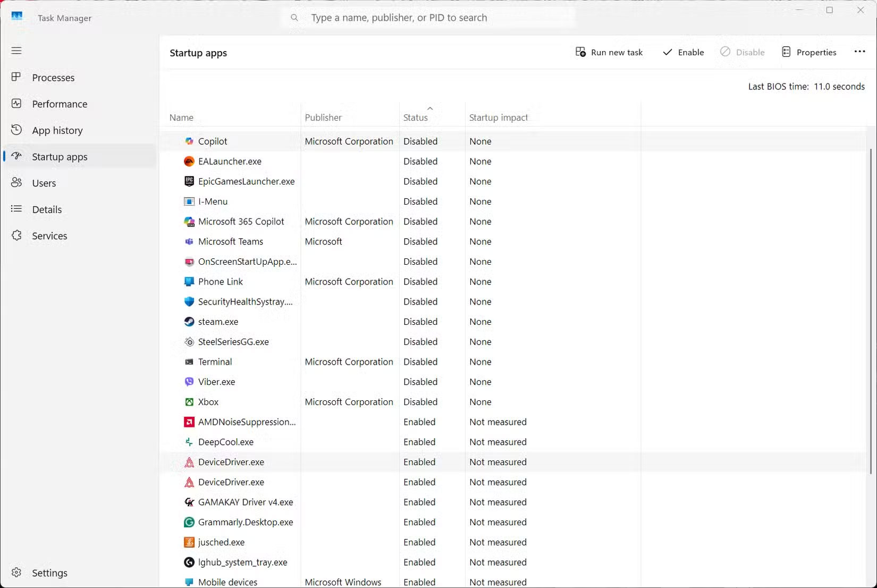
Task: Select the Startup apps section
Action: (58, 156)
